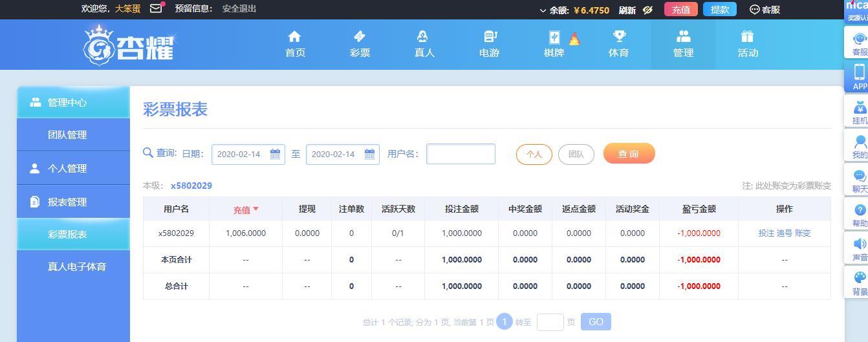The image size is (868, 342).
Task: Open the 活动 gift icon
Action: pos(748,36)
